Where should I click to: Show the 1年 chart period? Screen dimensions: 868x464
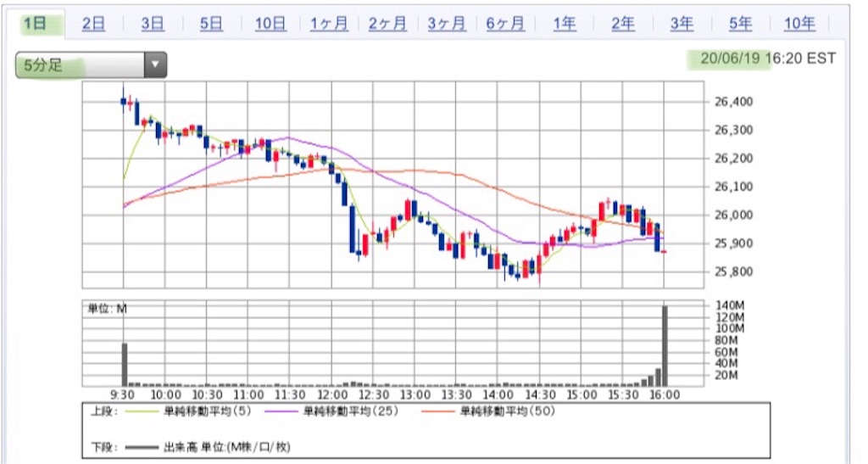(x=564, y=24)
